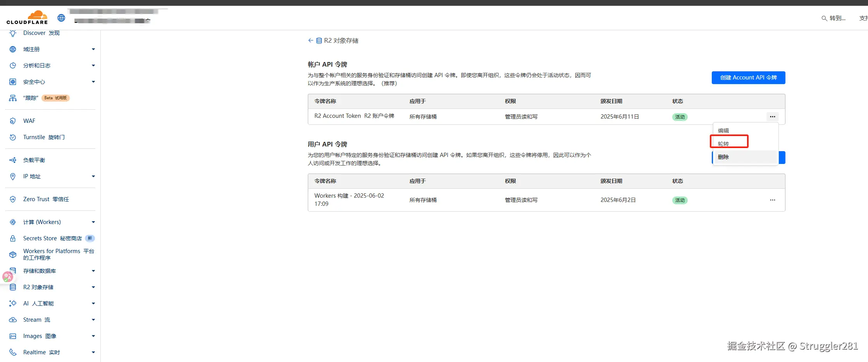Click the search magnifier icon in header
Screen dimensions: 868x362
[824, 18]
